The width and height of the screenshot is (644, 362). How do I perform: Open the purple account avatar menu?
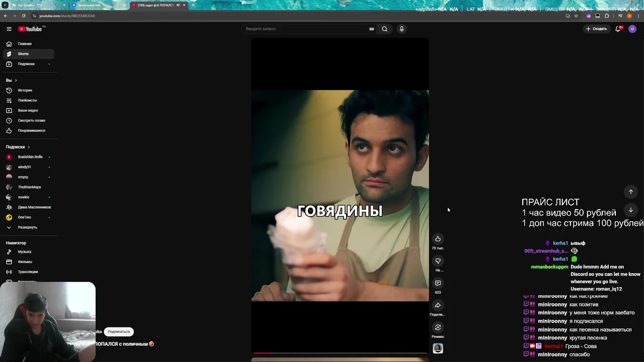tap(632, 29)
